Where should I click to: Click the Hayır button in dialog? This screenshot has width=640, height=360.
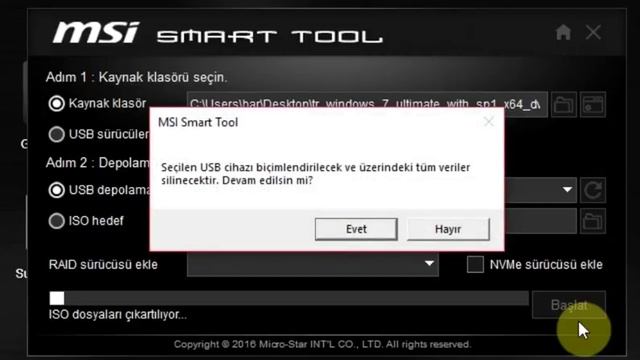448,229
